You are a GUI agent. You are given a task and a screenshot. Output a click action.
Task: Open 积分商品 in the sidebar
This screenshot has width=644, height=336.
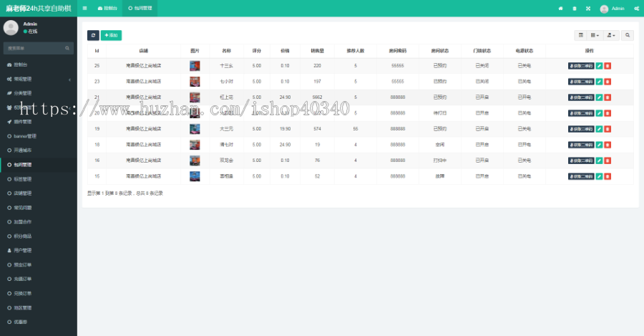39,236
